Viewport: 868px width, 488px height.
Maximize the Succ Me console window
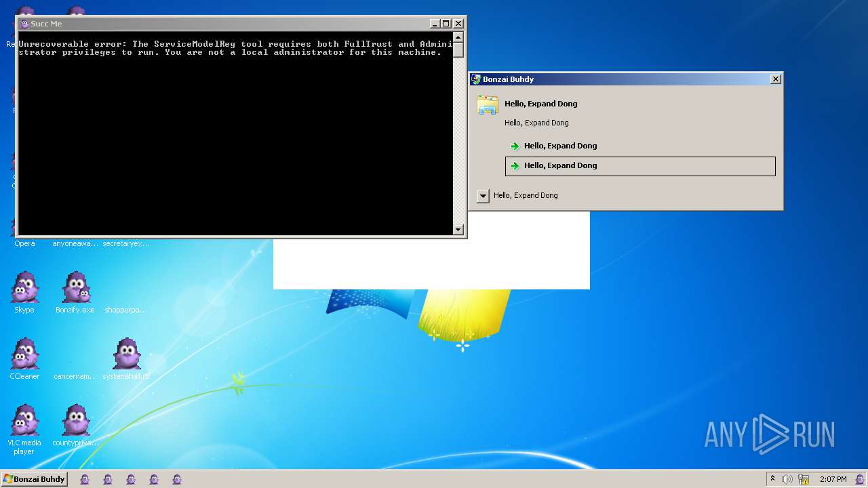pyautogui.click(x=446, y=24)
